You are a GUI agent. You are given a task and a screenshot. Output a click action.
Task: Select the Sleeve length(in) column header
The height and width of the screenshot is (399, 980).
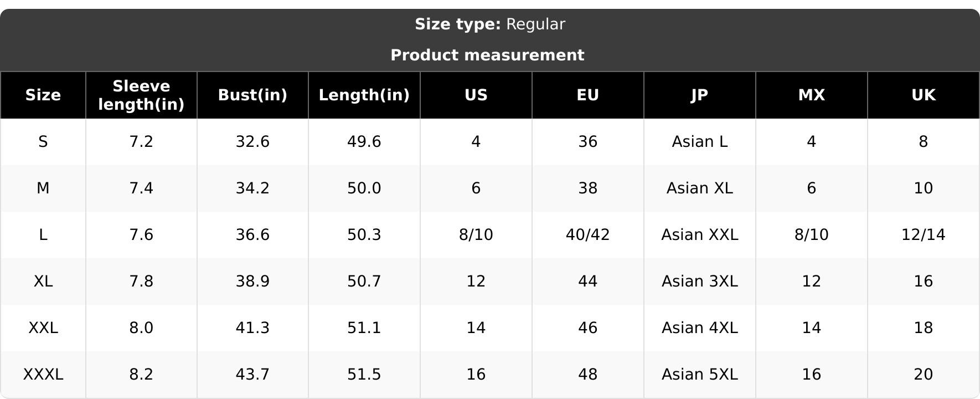[x=141, y=95]
